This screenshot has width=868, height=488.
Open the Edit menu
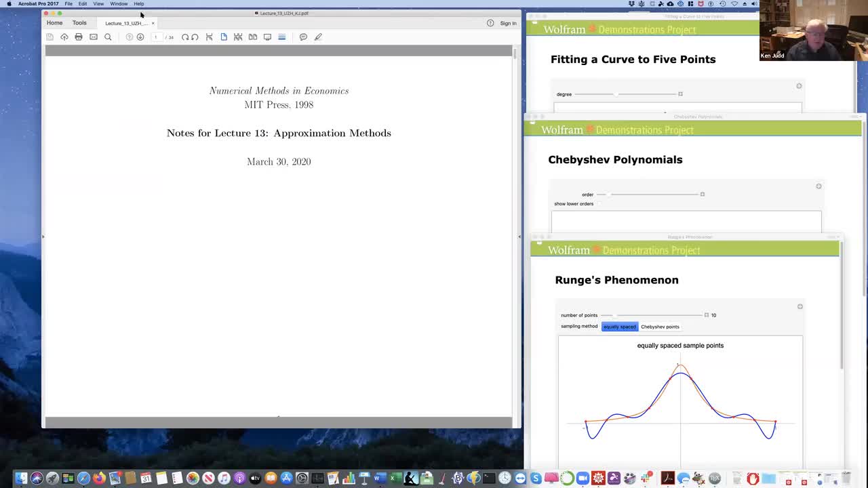pos(83,4)
